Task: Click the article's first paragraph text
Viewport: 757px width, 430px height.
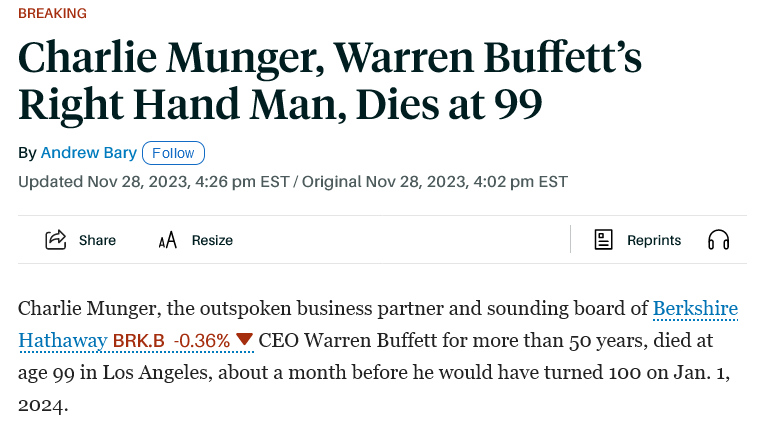Action: coord(378,356)
